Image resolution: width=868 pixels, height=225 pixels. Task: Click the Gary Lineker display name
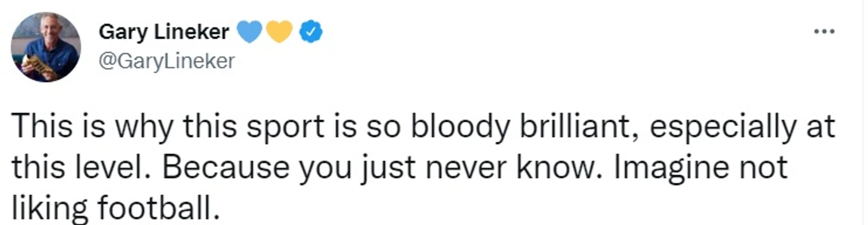pyautogui.click(x=163, y=32)
